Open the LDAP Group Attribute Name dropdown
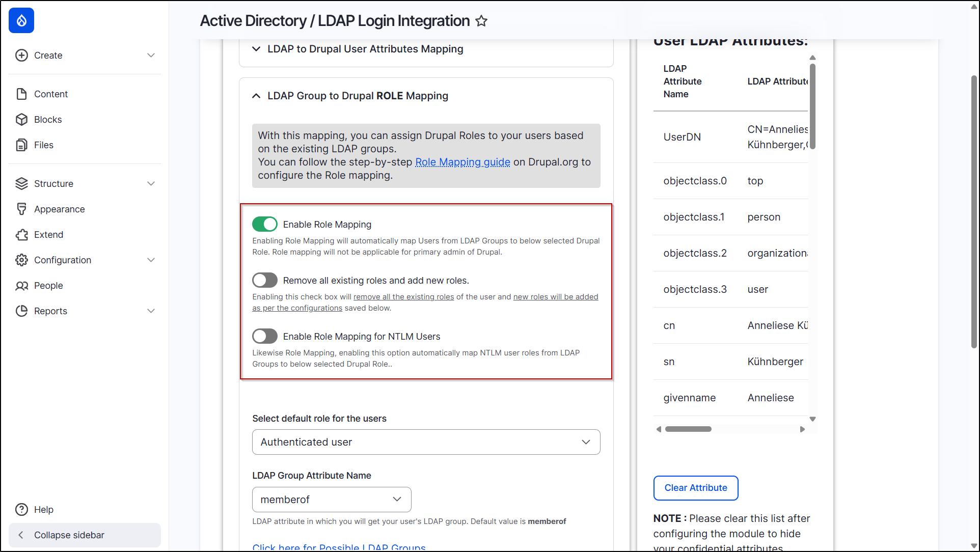Viewport: 980px width, 552px height. [331, 500]
